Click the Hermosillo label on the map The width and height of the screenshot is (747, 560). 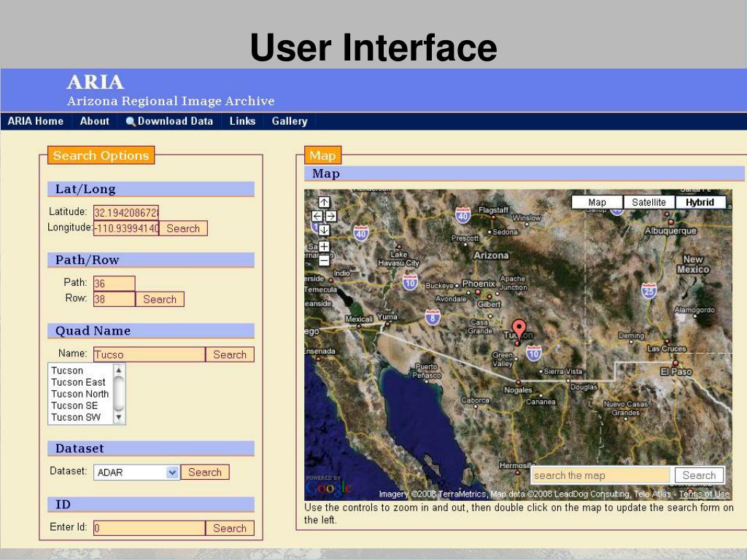click(x=517, y=465)
